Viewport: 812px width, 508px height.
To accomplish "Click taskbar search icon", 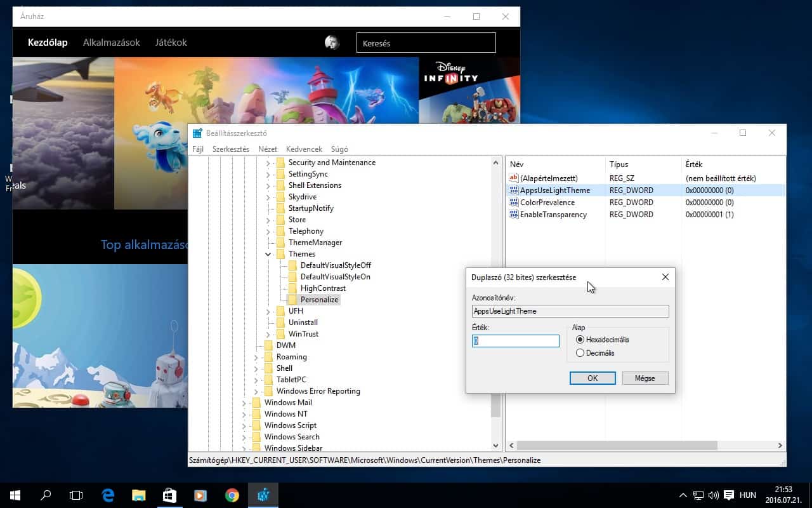I will pos(46,495).
